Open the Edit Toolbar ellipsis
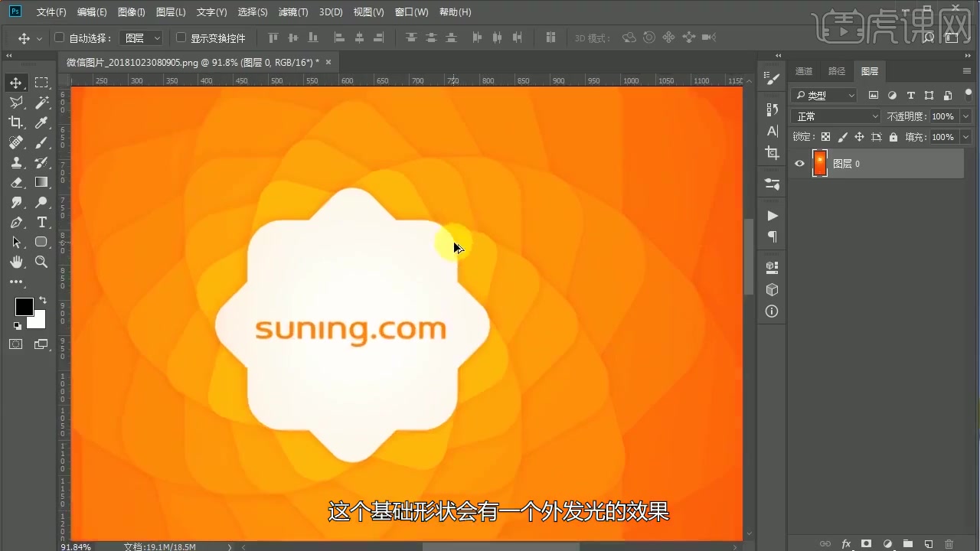 click(x=16, y=282)
